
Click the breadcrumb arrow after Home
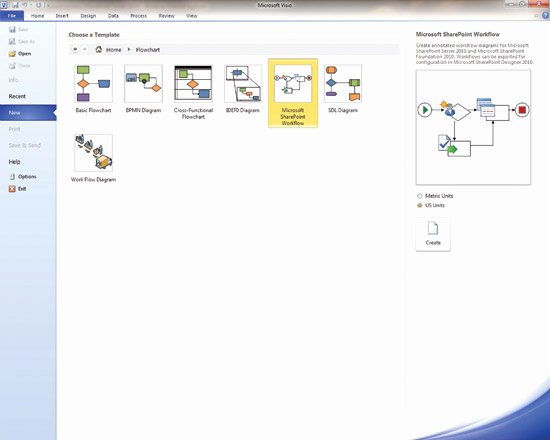(x=129, y=50)
